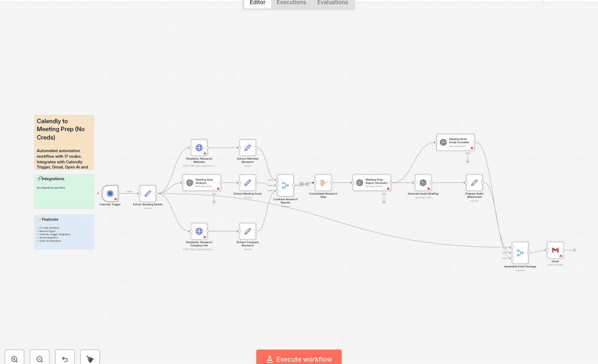
Task: Zoom in using the magnifier-plus button
Action: tap(14, 358)
